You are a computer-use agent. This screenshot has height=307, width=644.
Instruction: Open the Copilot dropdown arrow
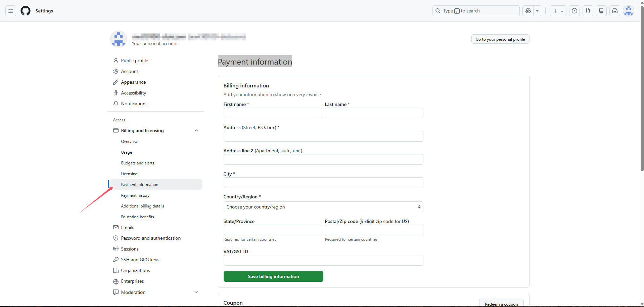click(537, 11)
